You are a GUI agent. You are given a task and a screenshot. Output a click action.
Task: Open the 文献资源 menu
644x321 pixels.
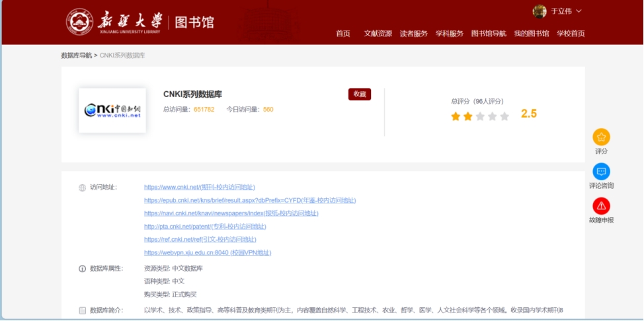[x=378, y=34]
